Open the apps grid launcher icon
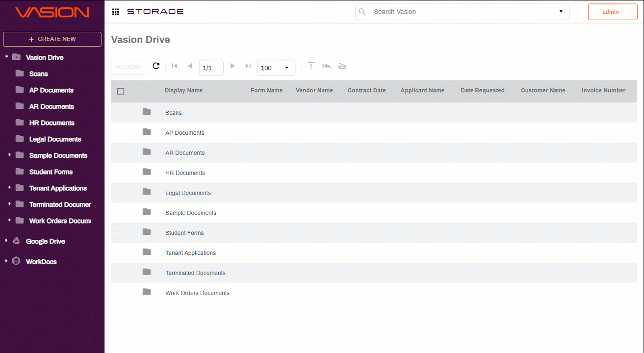Viewport: 644px width, 353px height. coord(116,12)
